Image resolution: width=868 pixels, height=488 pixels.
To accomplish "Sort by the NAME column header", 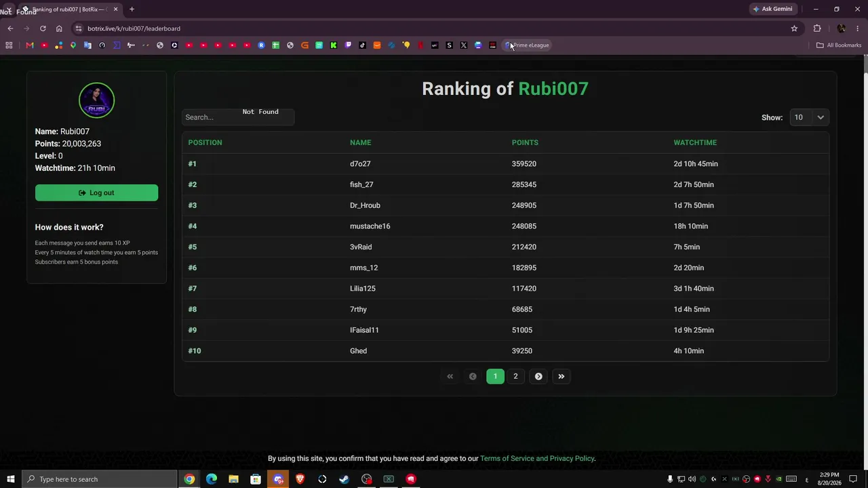I will pyautogui.click(x=360, y=142).
